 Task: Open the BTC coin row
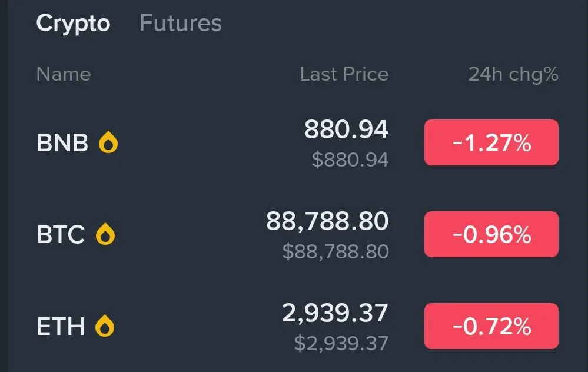click(x=61, y=235)
